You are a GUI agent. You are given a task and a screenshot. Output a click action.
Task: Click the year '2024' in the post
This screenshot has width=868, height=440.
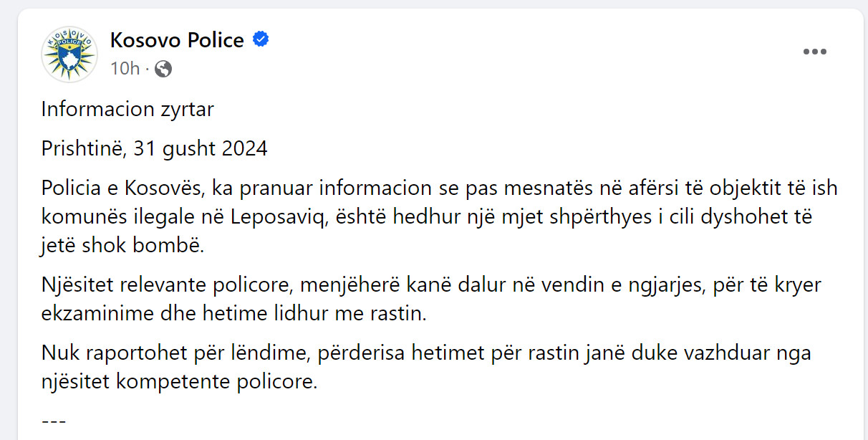[244, 149]
